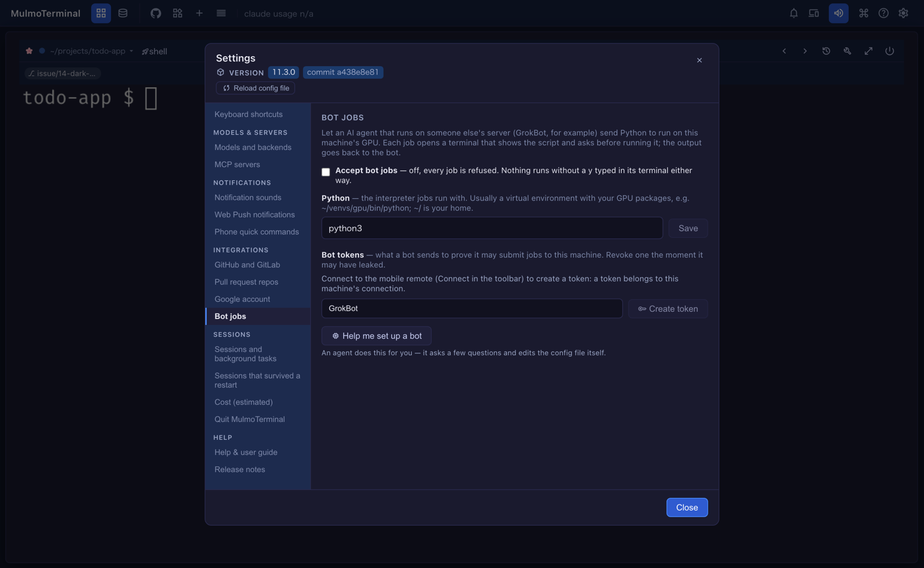Click Help me set up a bot
The width and height of the screenshot is (924, 568).
point(376,336)
